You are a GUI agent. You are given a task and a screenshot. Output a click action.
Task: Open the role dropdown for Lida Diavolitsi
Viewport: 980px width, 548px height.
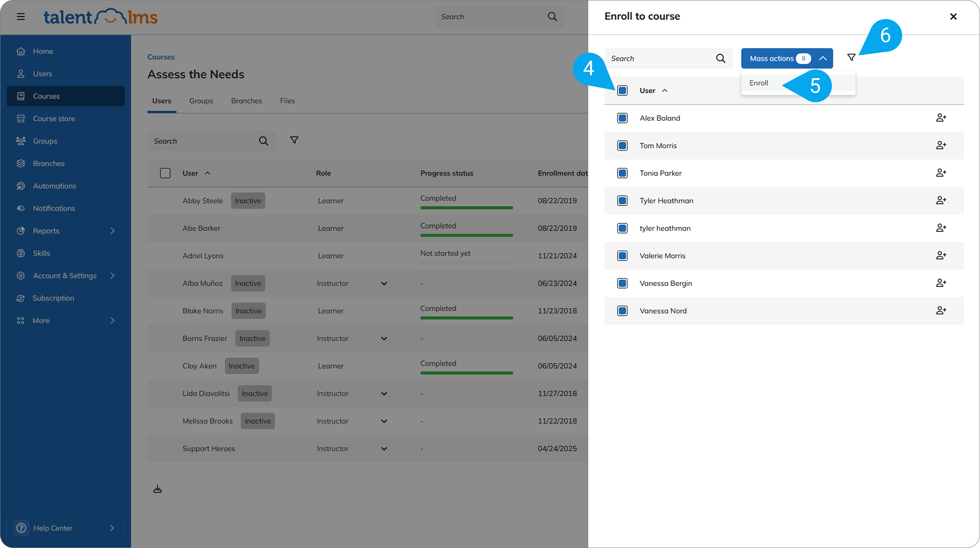[384, 394]
